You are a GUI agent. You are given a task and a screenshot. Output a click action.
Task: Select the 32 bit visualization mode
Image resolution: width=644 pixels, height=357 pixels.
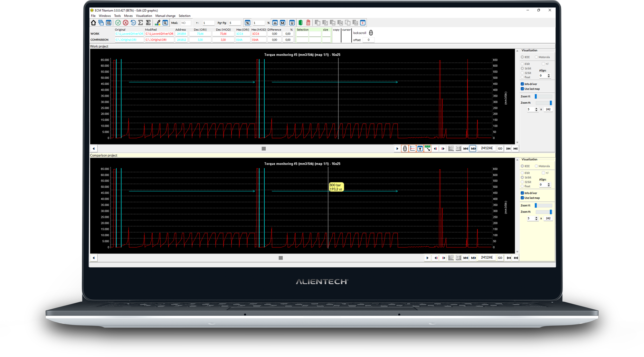coord(522,73)
